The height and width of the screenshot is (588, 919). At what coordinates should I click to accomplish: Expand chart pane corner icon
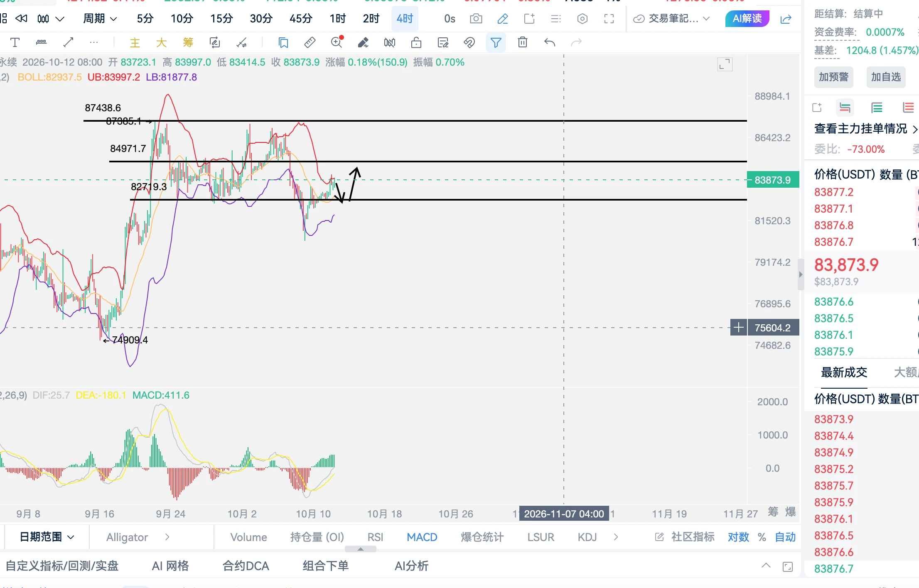(x=725, y=64)
